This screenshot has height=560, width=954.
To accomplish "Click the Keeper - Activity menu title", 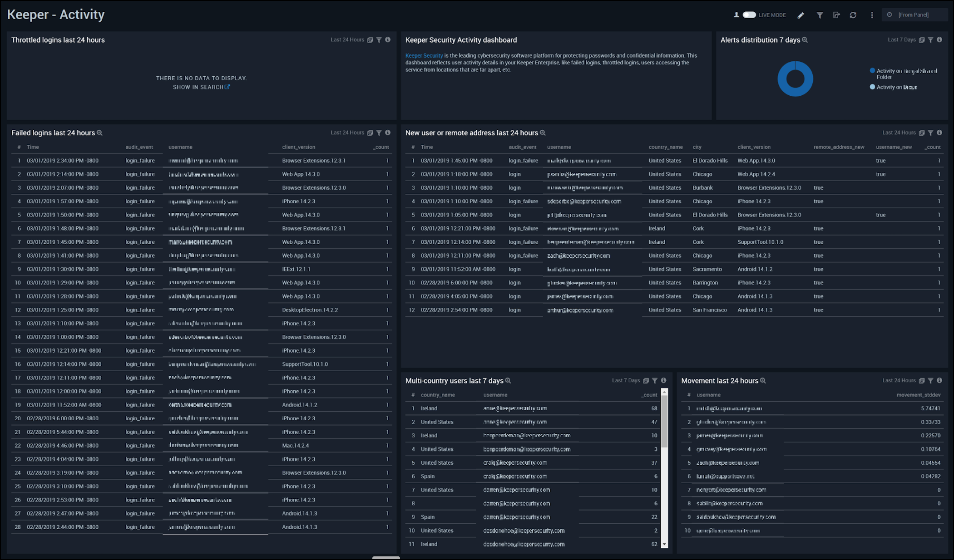I will [56, 15].
